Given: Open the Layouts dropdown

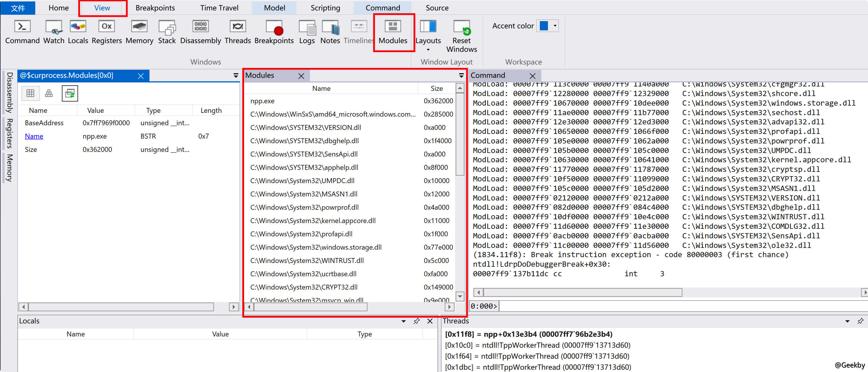Looking at the screenshot, I should pos(428,36).
